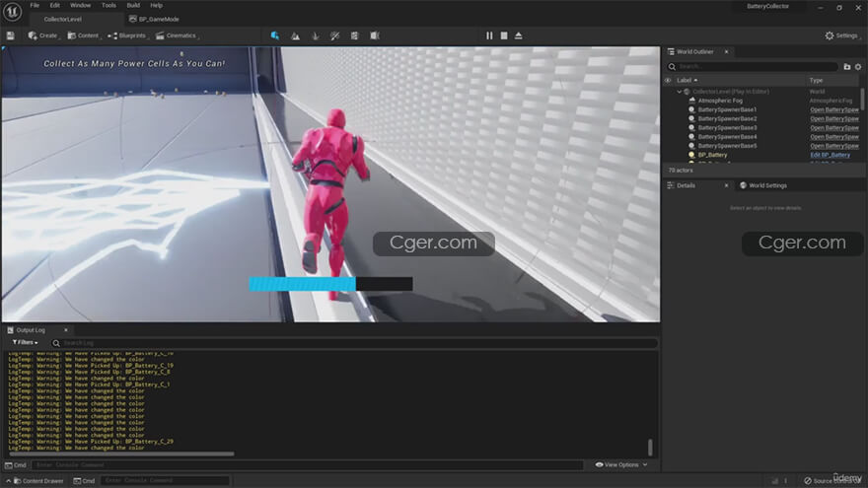Image resolution: width=868 pixels, height=488 pixels.
Task: Click the Selection mode toolbar icon
Action: click(275, 35)
